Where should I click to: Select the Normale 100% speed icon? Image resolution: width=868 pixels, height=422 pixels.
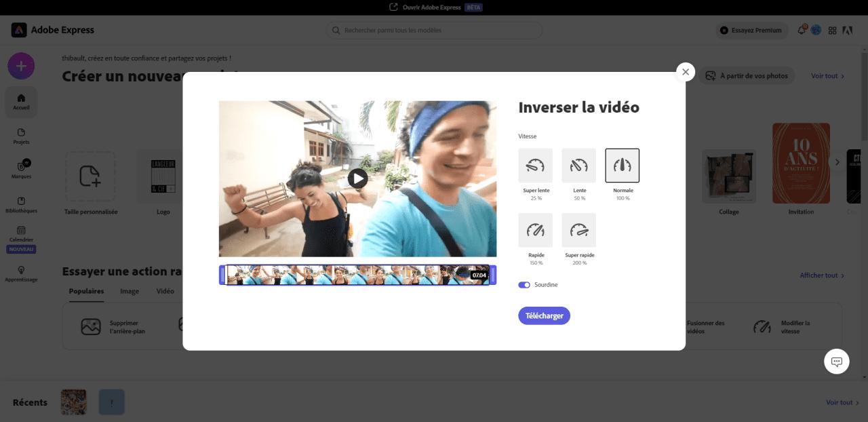pyautogui.click(x=622, y=165)
